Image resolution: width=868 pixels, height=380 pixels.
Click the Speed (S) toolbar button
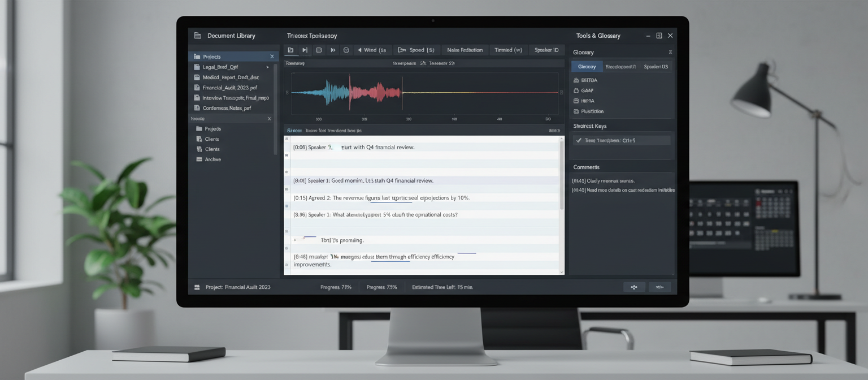coord(416,50)
